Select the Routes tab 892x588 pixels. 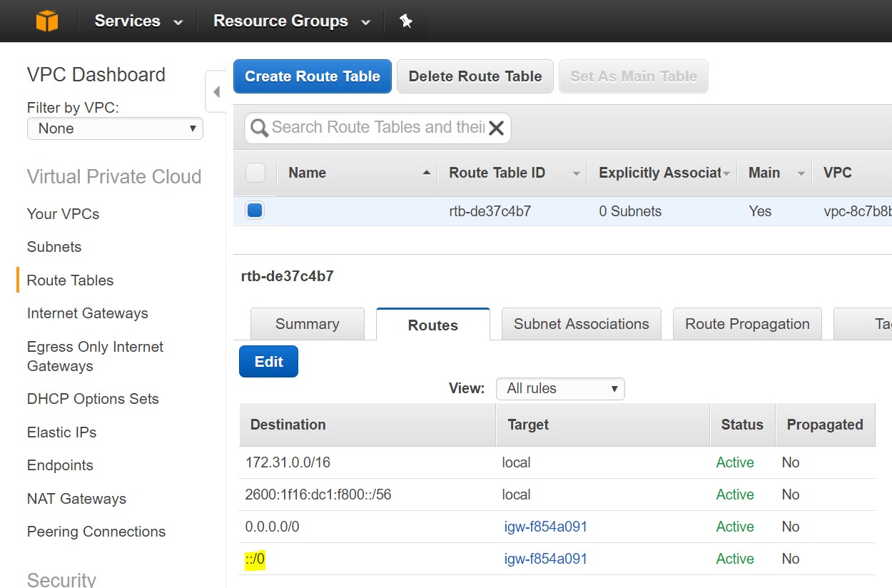point(433,325)
